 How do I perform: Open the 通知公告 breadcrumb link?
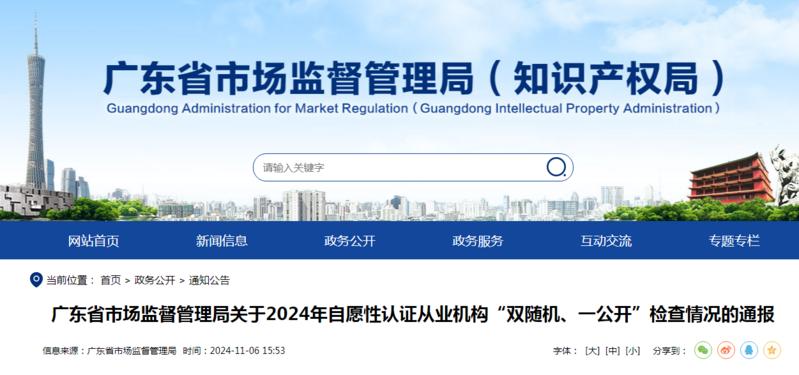tap(209, 280)
